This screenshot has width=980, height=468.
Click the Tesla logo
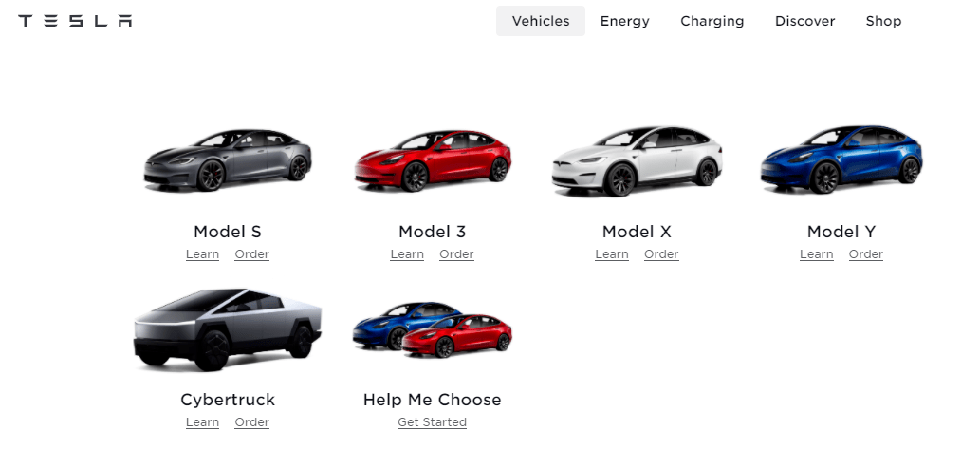[75, 21]
